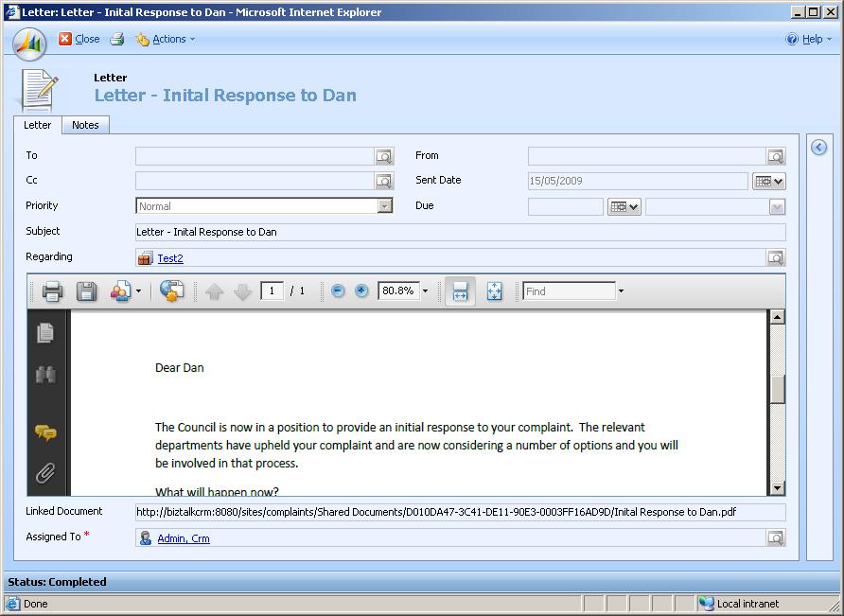Toggle the fit width scrolling mode
Viewport: 844px width, 616px height.
coord(460,291)
